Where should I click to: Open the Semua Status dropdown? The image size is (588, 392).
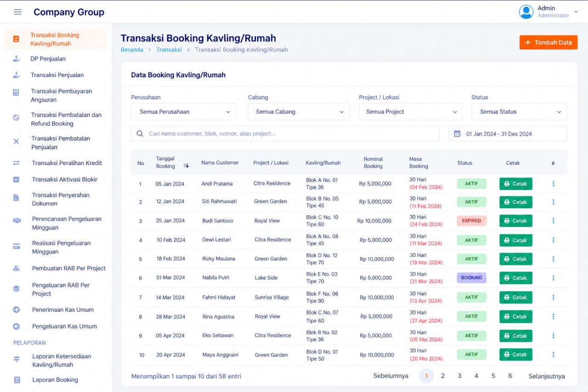519,112
